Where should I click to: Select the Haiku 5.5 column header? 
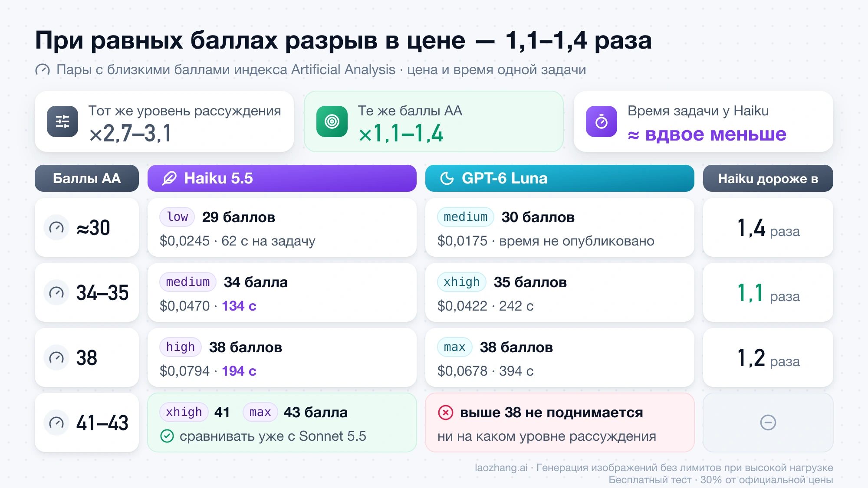[282, 178]
